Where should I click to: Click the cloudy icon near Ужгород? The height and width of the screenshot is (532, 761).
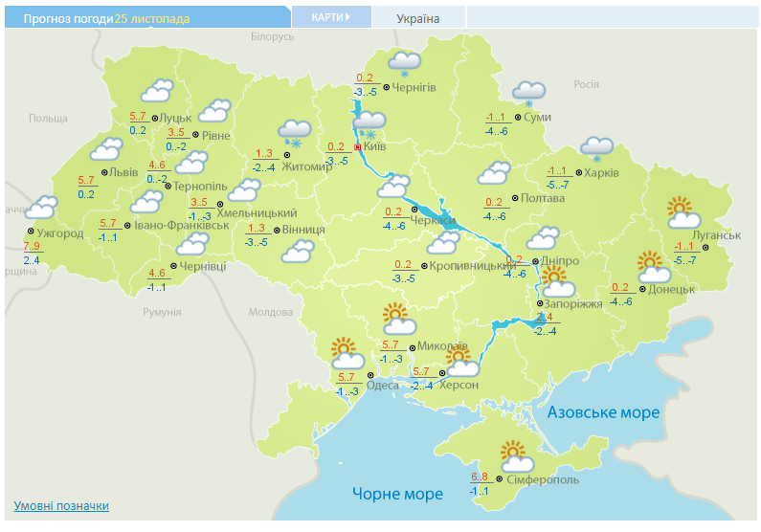(x=40, y=208)
